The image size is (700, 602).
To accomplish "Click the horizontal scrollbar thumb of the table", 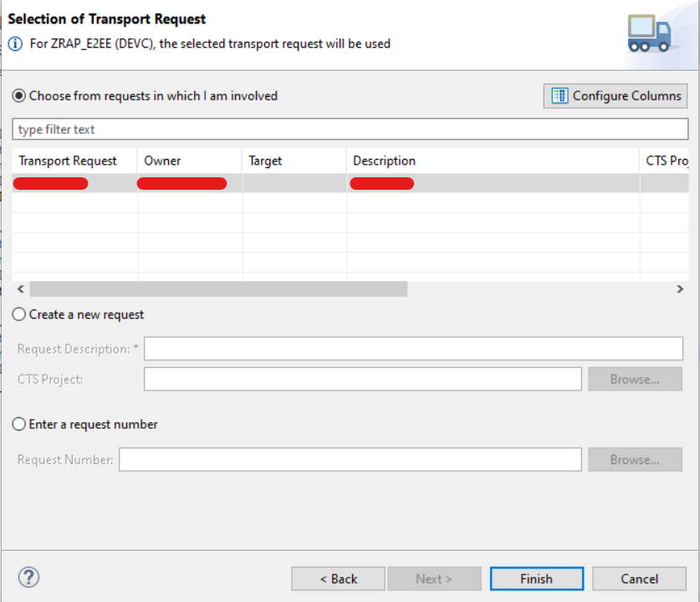I will click(217, 289).
